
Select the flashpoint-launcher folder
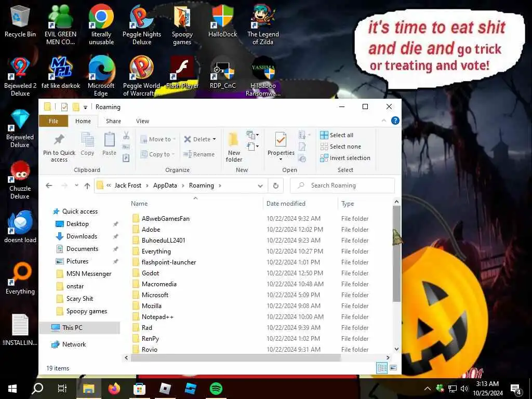pyautogui.click(x=169, y=262)
